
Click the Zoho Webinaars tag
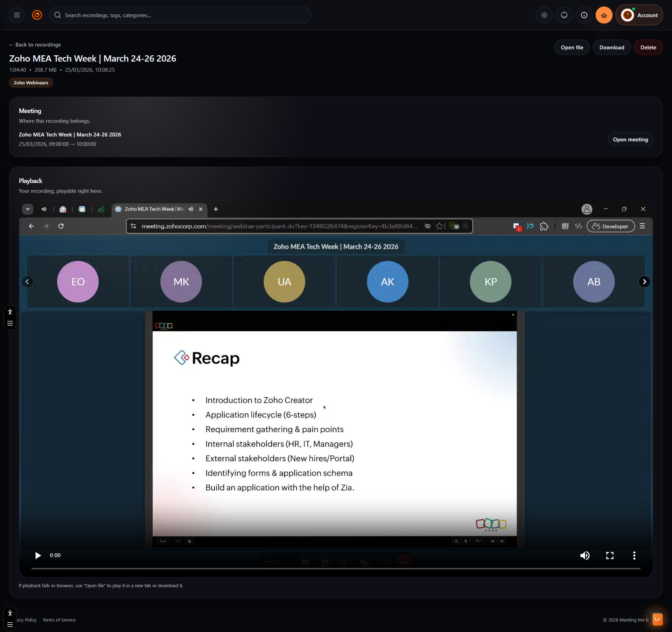click(31, 83)
